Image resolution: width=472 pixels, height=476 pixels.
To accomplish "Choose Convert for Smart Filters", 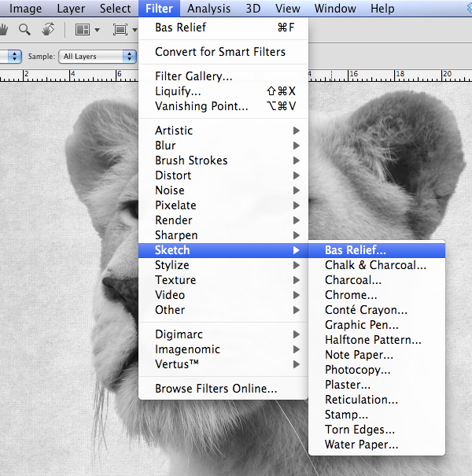I will (x=223, y=52).
